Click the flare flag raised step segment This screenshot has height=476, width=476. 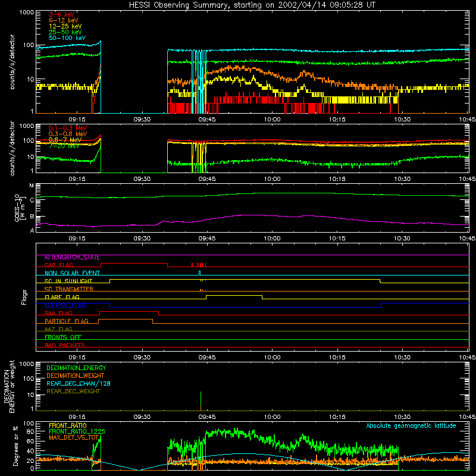coord(234,295)
